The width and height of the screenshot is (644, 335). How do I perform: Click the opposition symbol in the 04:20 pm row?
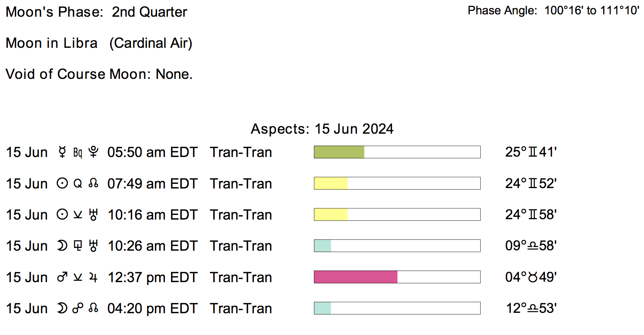tap(78, 309)
